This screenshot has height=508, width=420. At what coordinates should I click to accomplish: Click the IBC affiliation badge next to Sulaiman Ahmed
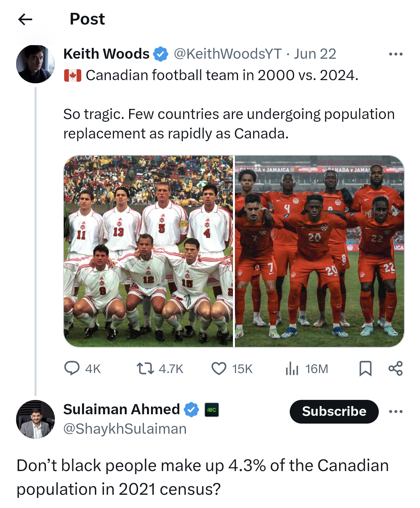click(x=210, y=410)
